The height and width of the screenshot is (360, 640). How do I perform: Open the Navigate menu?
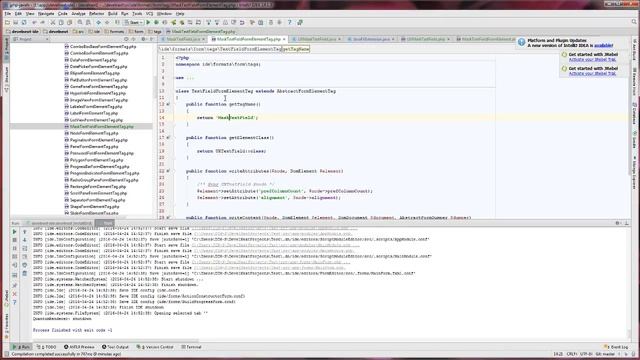pos(46,13)
